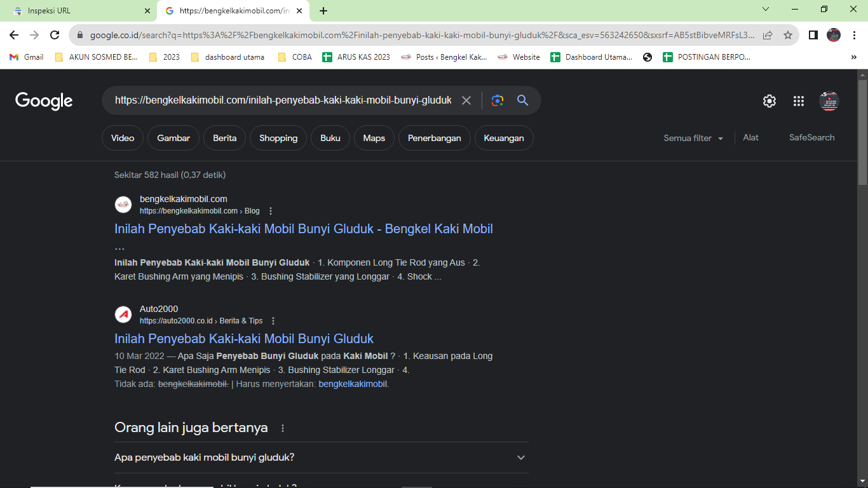Select the Berita filter chip
Screen dimensions: 868x488
[x=225, y=138]
